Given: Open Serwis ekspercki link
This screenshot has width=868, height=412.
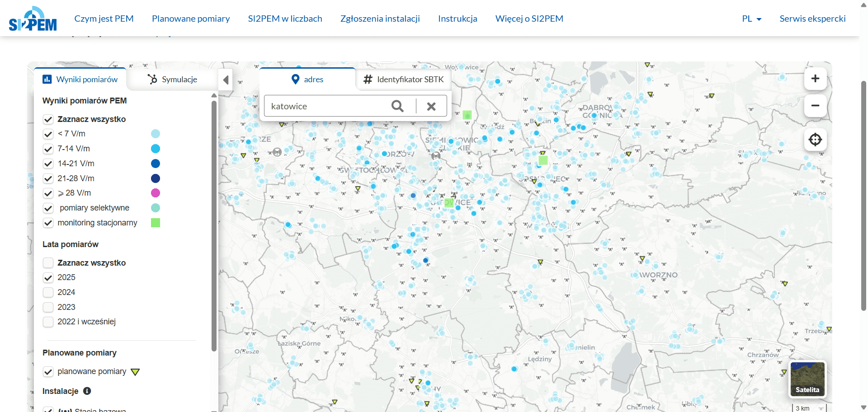Looking at the screenshot, I should [812, 19].
